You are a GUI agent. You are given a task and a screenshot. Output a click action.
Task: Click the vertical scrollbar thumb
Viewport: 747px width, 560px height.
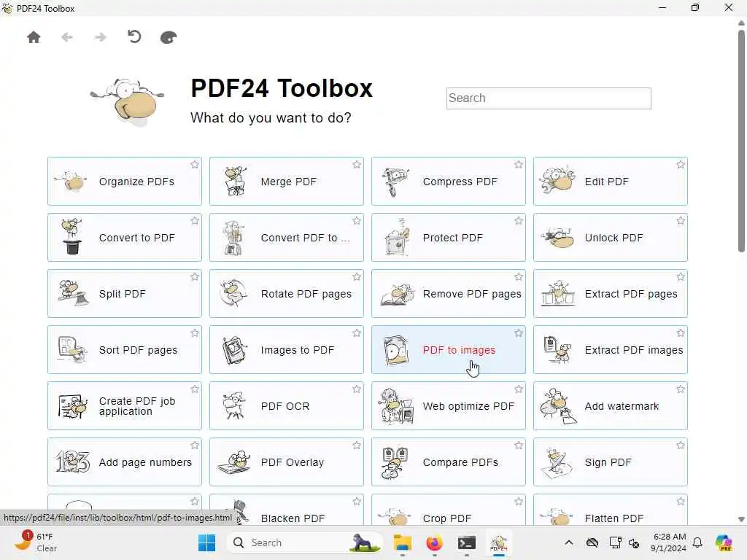[x=741, y=141]
